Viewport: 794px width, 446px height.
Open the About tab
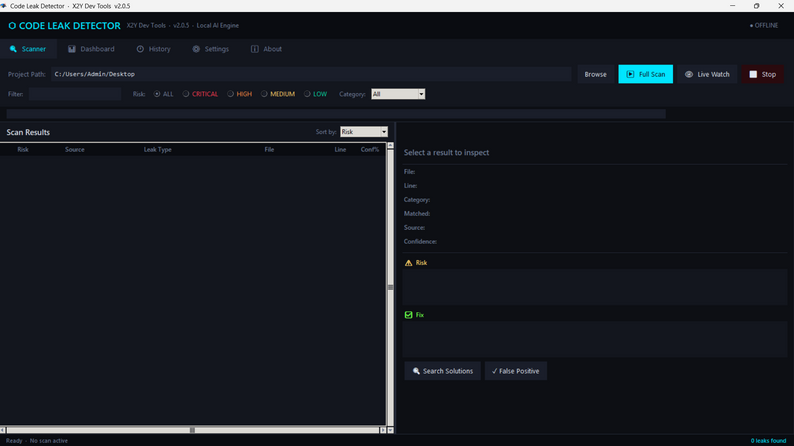pyautogui.click(x=266, y=49)
